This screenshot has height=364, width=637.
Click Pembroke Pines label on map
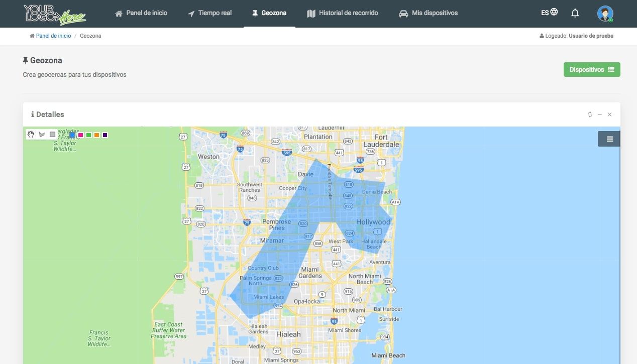pyautogui.click(x=277, y=224)
